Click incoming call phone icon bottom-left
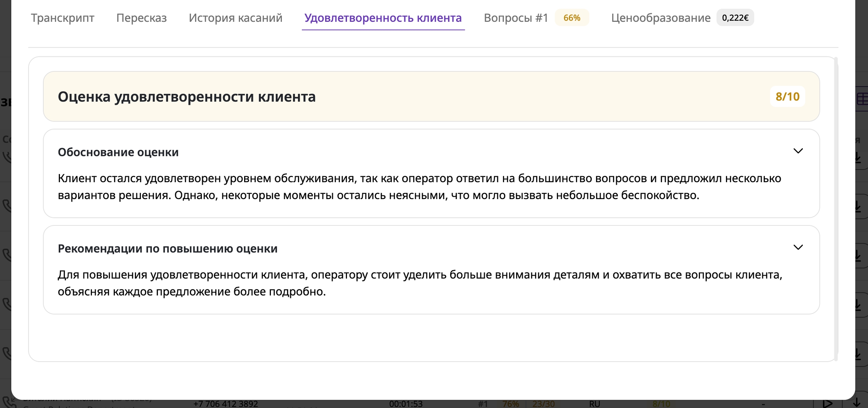Viewport: 868px width, 408px height. (8, 402)
